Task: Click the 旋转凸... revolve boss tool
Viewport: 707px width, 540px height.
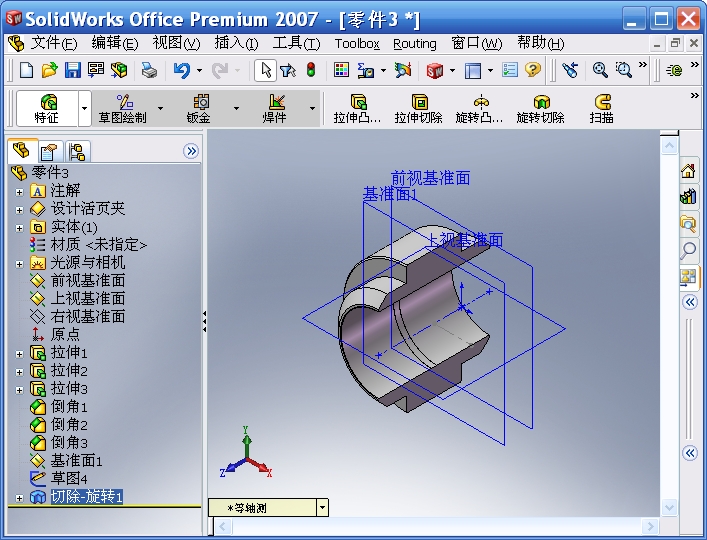Action: 479,109
